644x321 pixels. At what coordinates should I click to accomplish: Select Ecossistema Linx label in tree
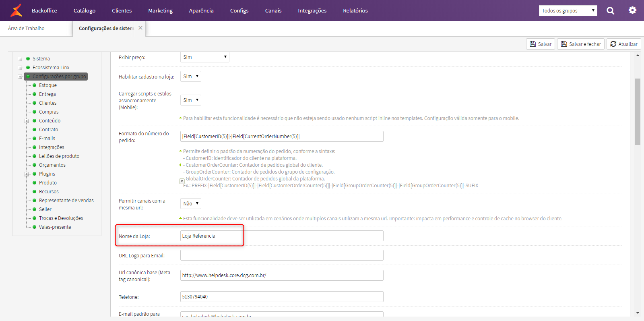[51, 68]
